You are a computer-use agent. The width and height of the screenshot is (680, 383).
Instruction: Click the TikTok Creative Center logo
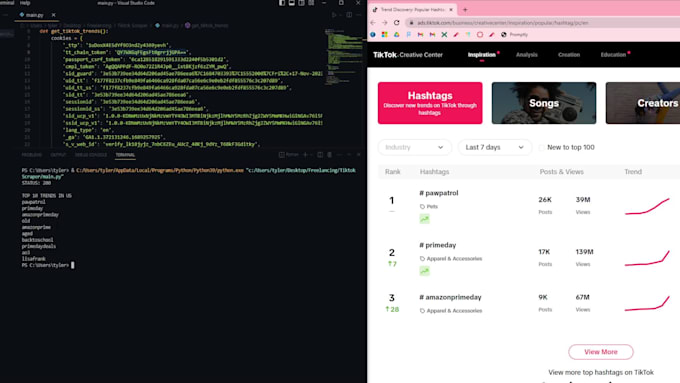pyautogui.click(x=408, y=55)
